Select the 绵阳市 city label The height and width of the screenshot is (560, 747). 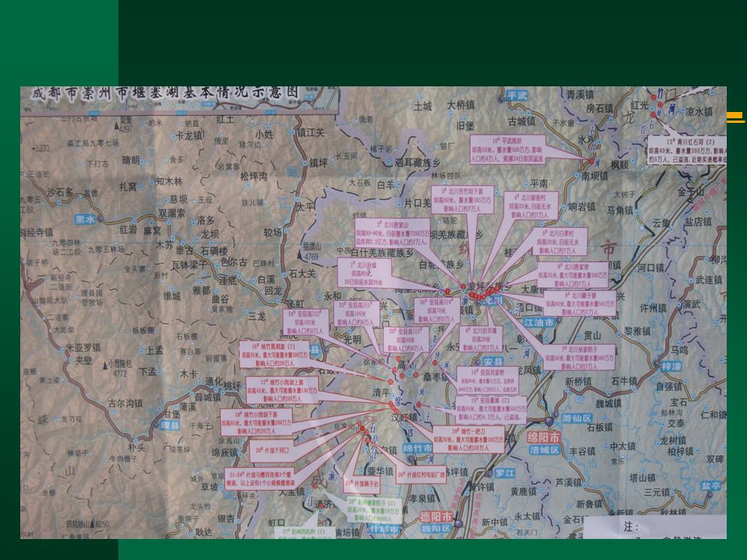[x=544, y=436]
